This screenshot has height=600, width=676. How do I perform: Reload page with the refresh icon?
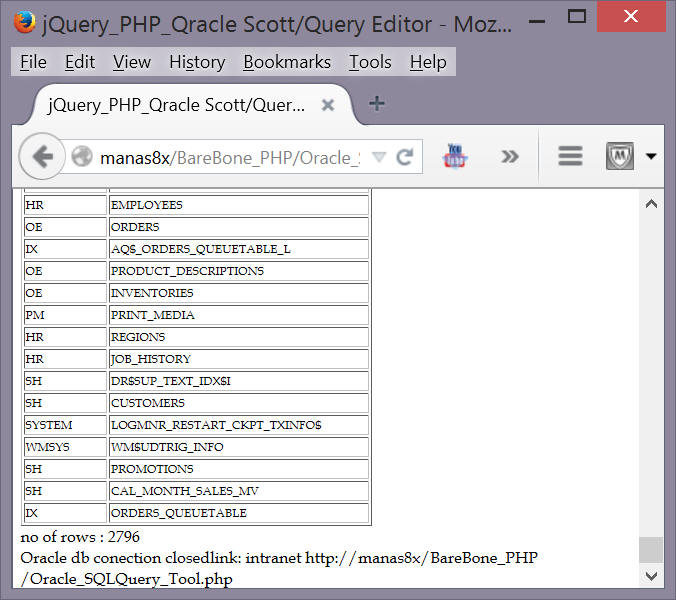point(405,157)
